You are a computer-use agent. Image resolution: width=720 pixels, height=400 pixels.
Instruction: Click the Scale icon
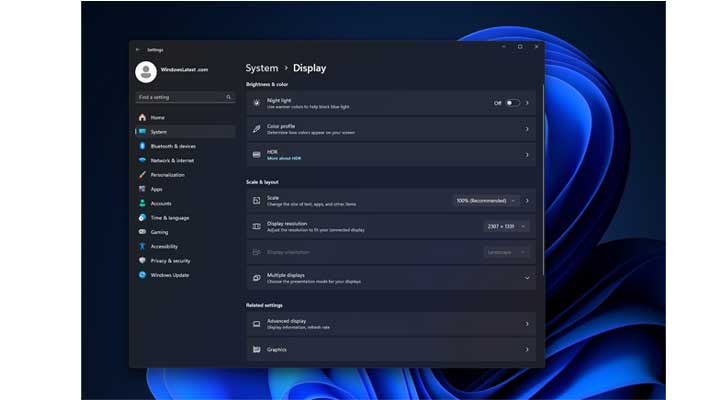(257, 201)
